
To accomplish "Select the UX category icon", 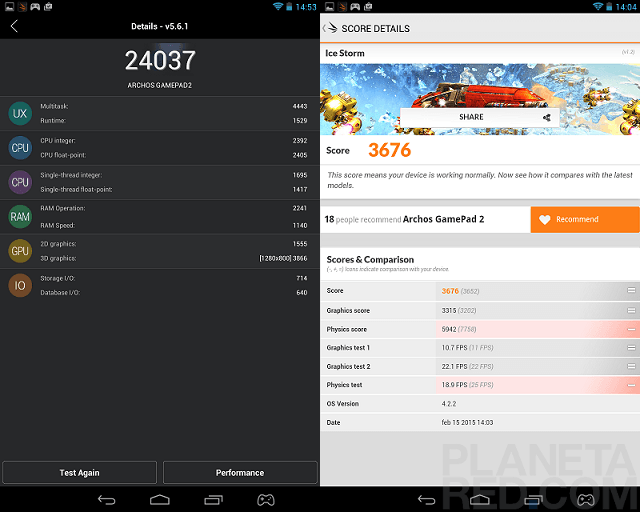I will [19, 113].
